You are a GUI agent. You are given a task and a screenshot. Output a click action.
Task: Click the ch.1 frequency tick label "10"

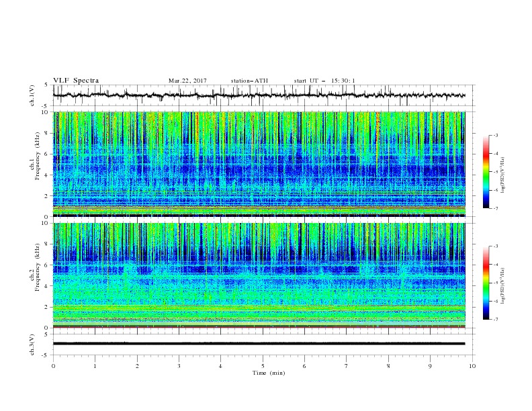[46, 112]
